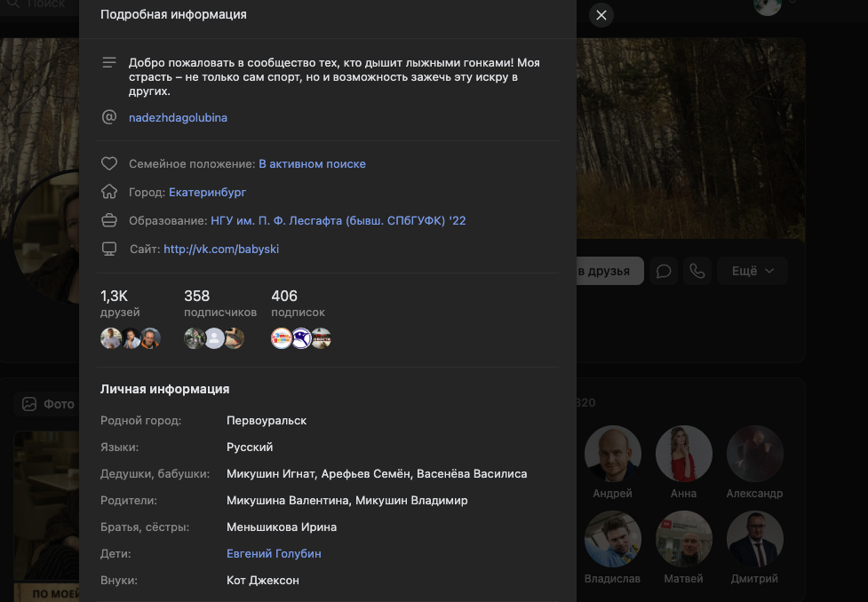View the 358 подписчиков list
The width and height of the screenshot is (868, 602).
click(219, 303)
